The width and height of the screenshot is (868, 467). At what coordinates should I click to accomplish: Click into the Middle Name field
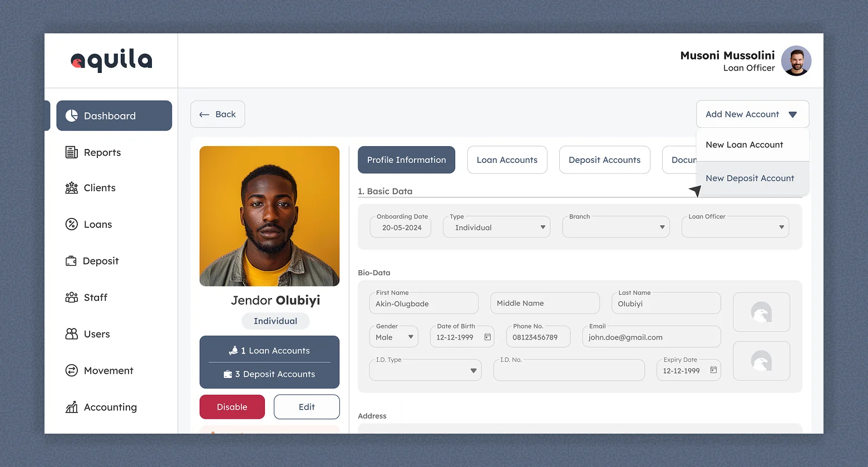[x=545, y=304]
